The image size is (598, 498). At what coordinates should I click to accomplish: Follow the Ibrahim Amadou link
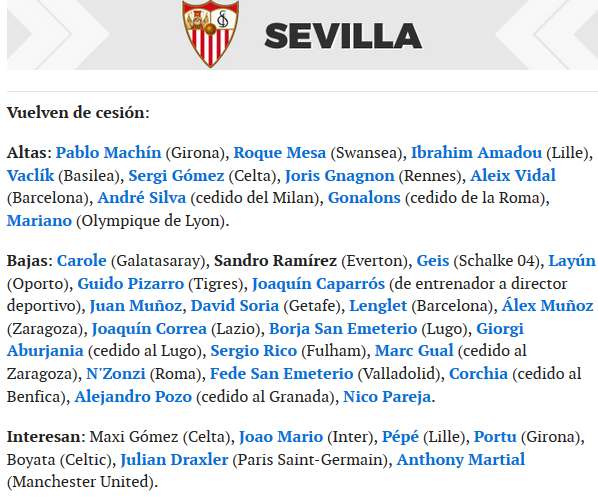coord(476,153)
